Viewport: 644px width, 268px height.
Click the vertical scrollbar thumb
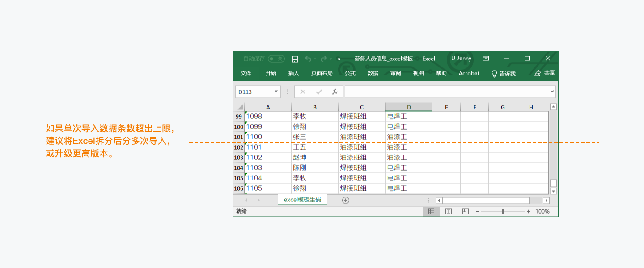[x=553, y=183]
